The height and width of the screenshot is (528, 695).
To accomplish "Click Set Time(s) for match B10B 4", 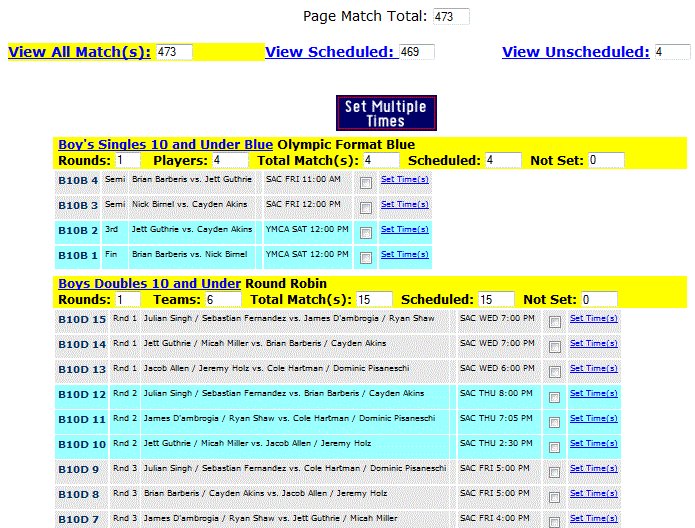I will 405,180.
